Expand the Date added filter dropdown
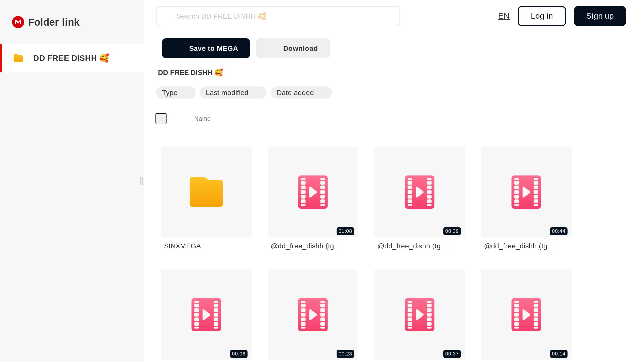This screenshot has height=362, width=644. click(301, 93)
